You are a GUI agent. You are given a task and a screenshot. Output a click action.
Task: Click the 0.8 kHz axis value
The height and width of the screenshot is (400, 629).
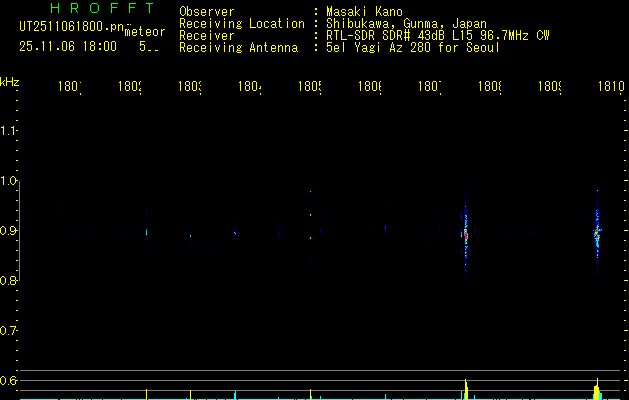click(x=8, y=280)
